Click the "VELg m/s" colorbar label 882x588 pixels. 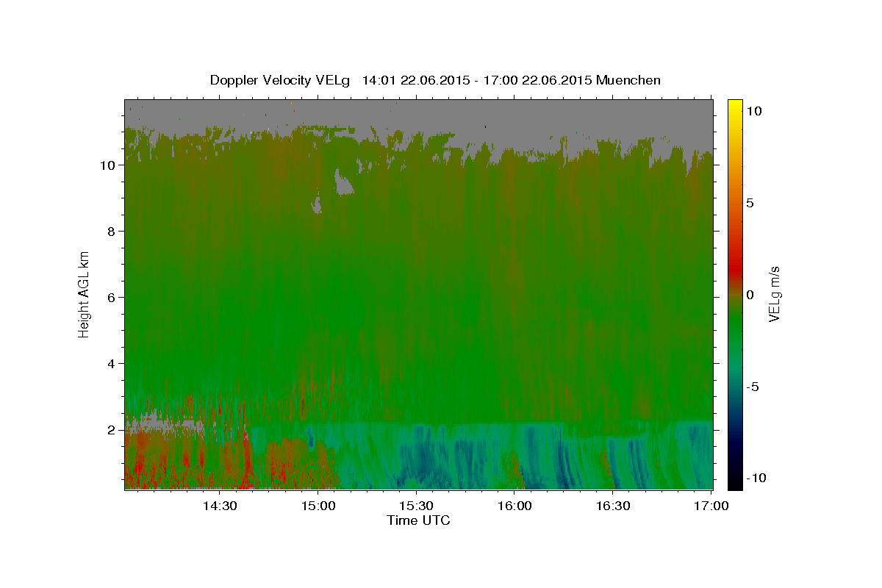pyautogui.click(x=774, y=294)
